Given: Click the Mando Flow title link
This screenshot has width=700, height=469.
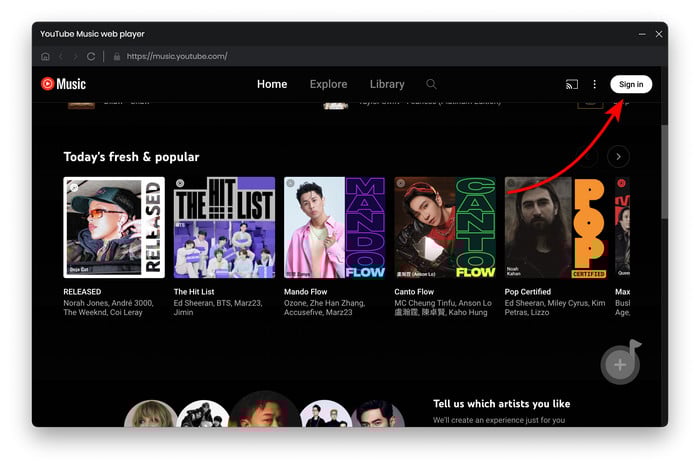Looking at the screenshot, I should point(305,291).
